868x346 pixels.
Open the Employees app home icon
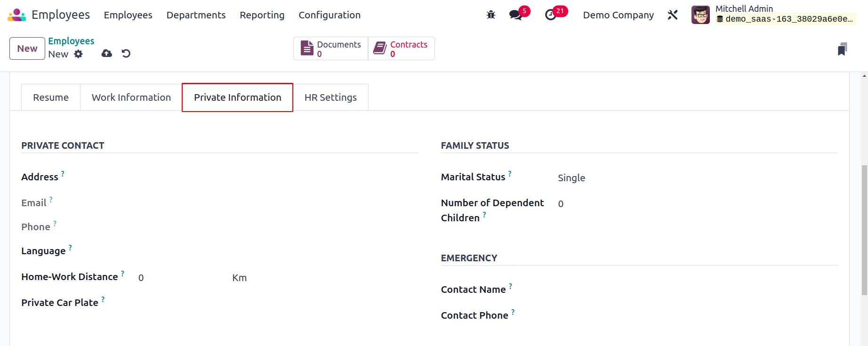pos(16,15)
